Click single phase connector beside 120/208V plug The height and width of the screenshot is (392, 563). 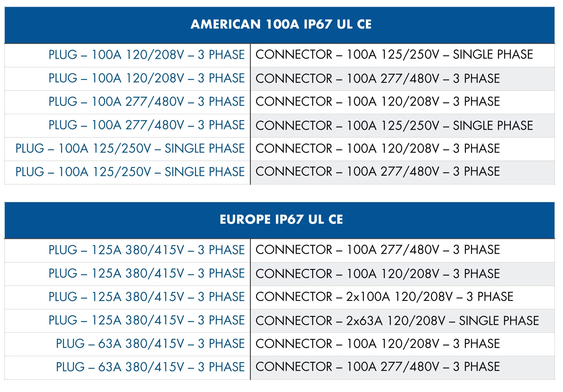click(x=403, y=55)
